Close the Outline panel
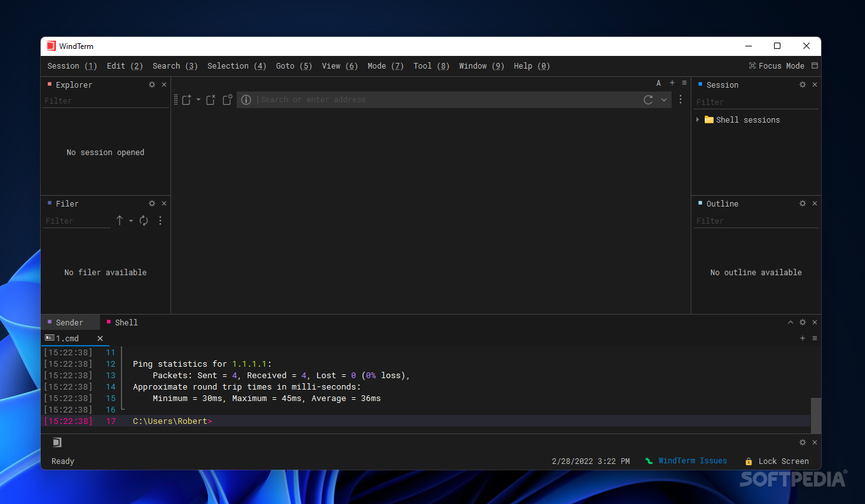Screen dimensions: 865x504 tap(815, 203)
